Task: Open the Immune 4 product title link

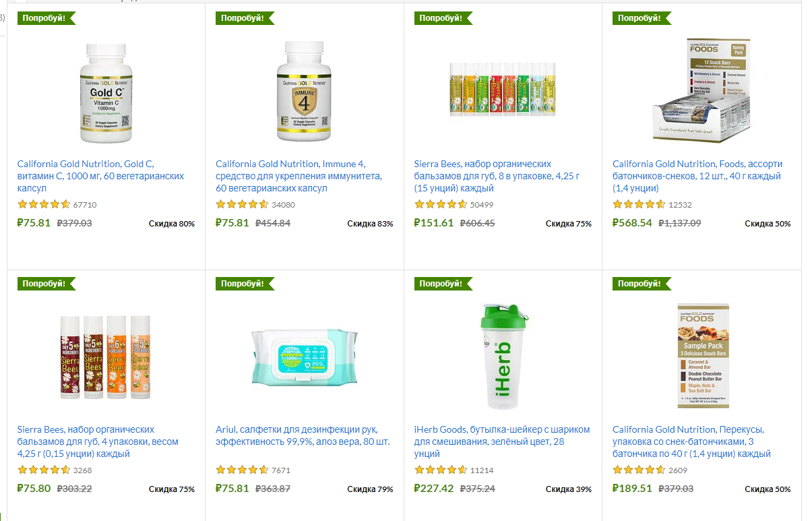Action: tap(299, 176)
